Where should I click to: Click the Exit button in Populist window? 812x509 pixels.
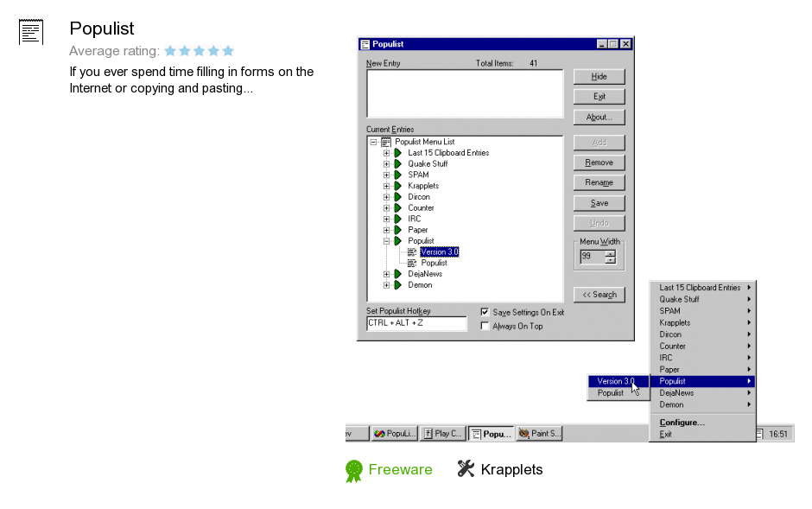click(x=599, y=97)
